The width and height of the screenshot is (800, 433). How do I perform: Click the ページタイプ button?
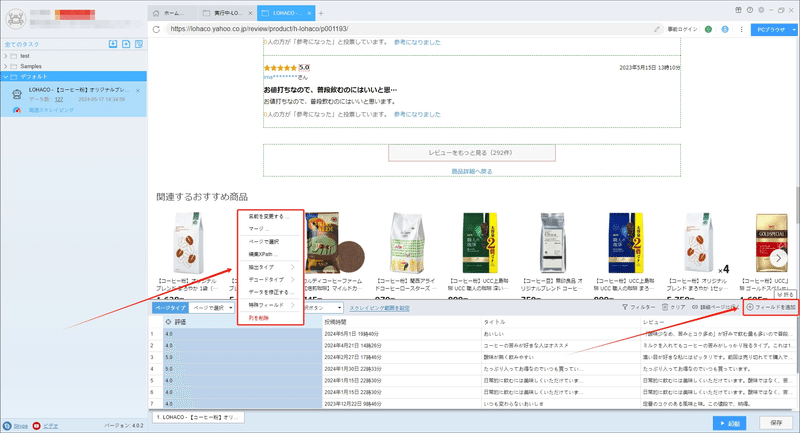pyautogui.click(x=170, y=308)
